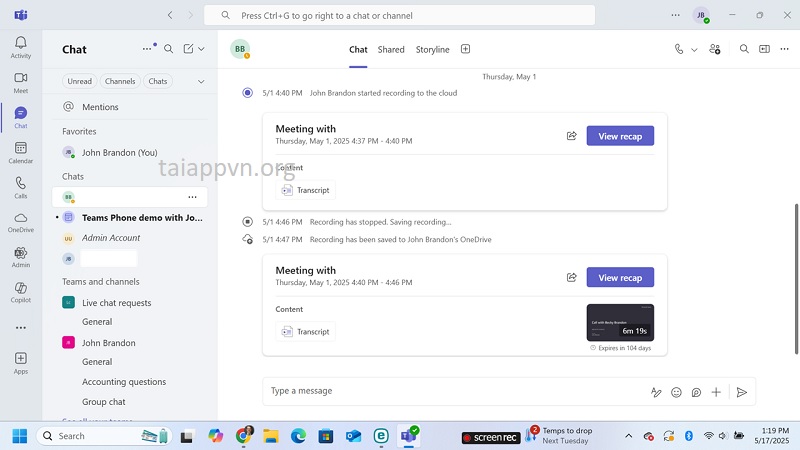Open Mentions view

(130, 107)
